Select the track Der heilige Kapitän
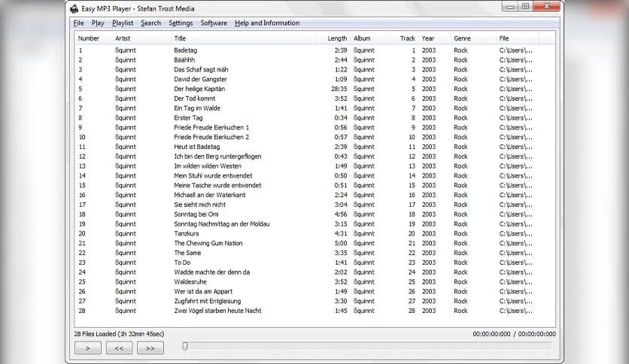Image resolution: width=629 pixels, height=364 pixels. 199,89
